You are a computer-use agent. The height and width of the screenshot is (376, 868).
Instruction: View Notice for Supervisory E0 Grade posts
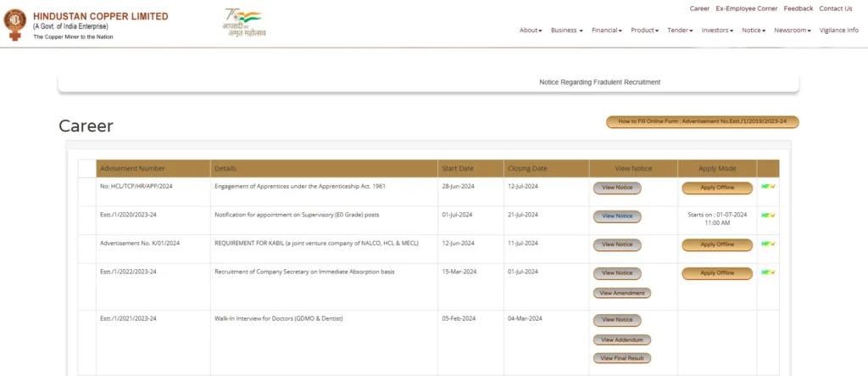pyautogui.click(x=617, y=216)
